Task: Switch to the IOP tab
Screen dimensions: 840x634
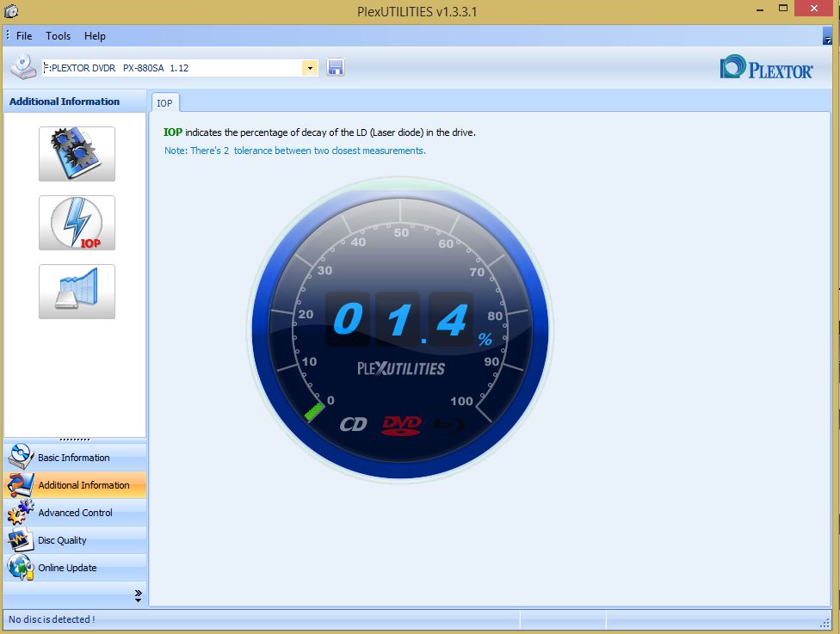Action: tap(164, 103)
